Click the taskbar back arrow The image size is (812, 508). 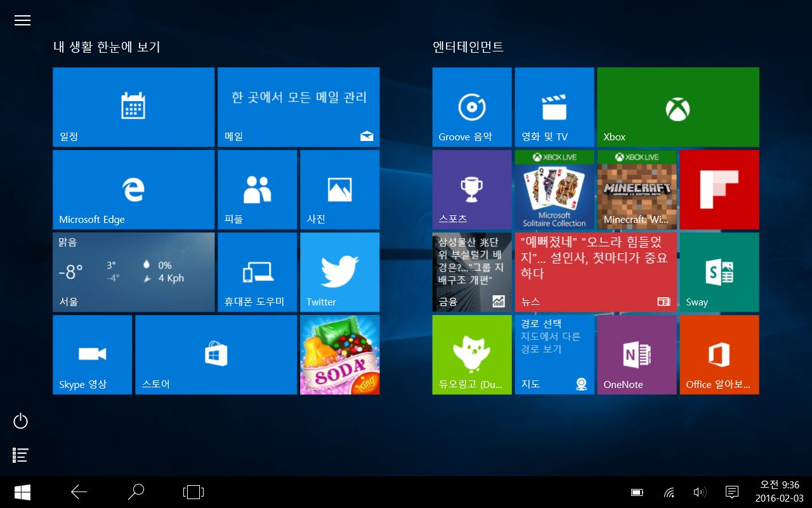(x=79, y=492)
